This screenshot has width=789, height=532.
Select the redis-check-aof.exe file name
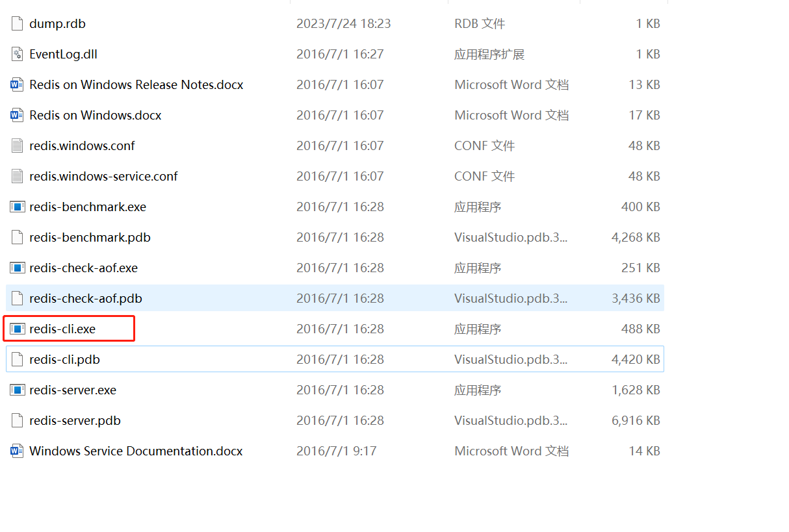[x=83, y=268]
